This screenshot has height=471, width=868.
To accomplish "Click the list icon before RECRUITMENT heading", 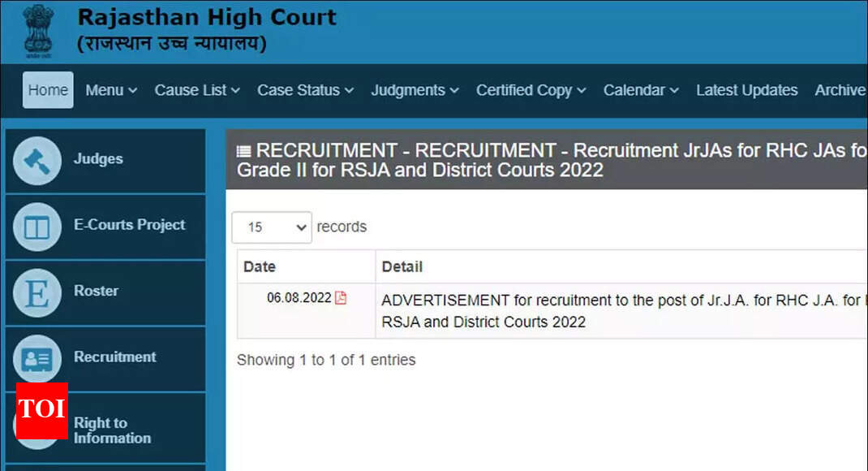I will (243, 151).
